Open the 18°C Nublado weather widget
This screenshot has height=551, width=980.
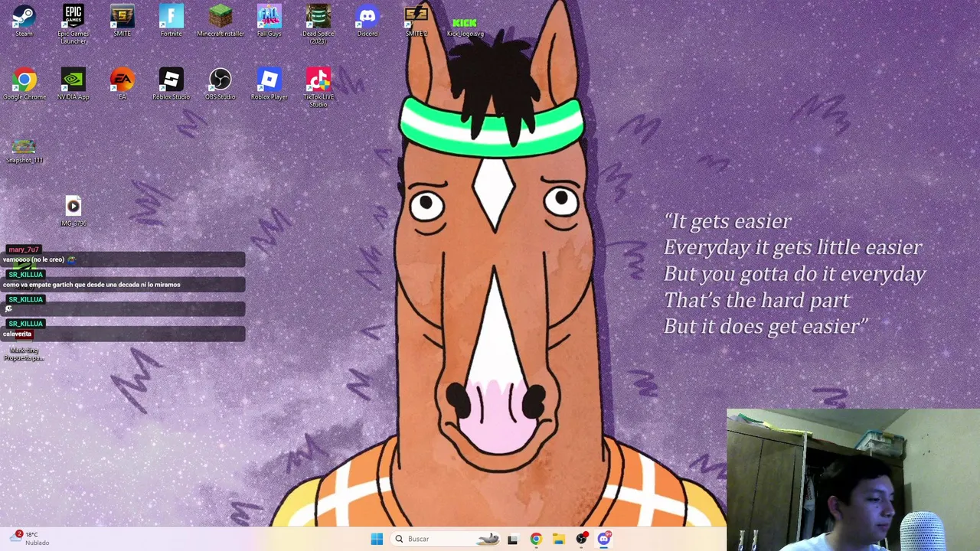[31, 538]
